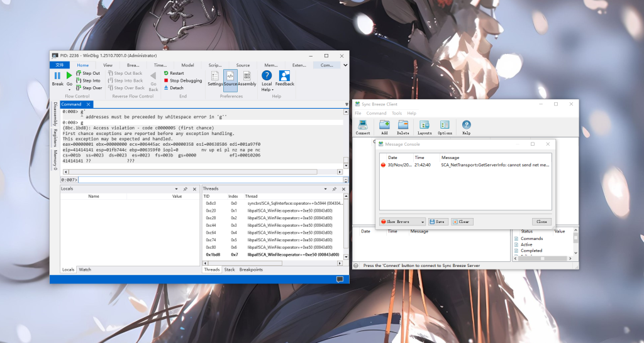Toggle pin on the Locals panel
This screenshot has height=343, width=644.
point(185,188)
